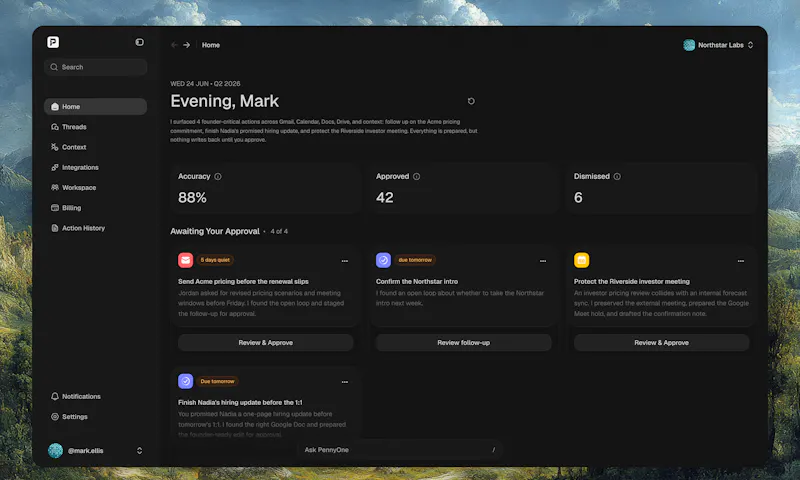Refresh the summary with the reload icon

click(x=471, y=101)
